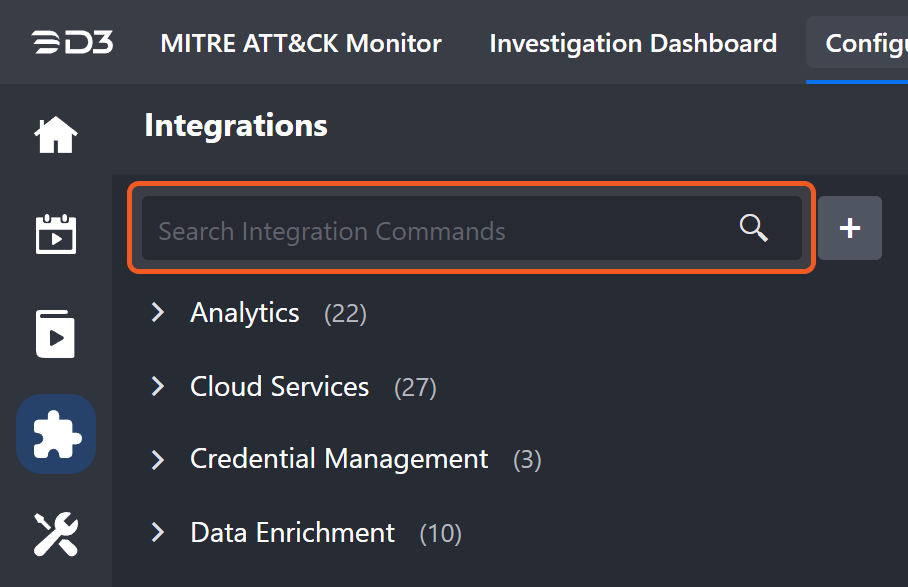Select the Data Enrichment category label

[293, 533]
